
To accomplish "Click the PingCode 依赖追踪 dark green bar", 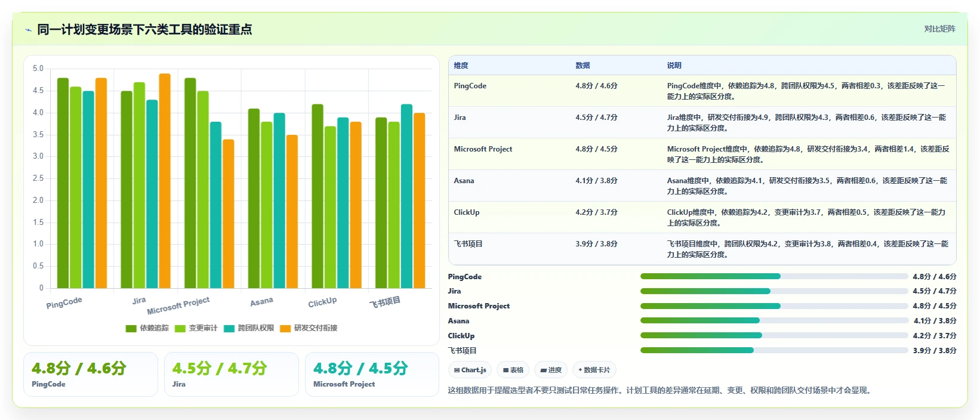I will (x=63, y=183).
